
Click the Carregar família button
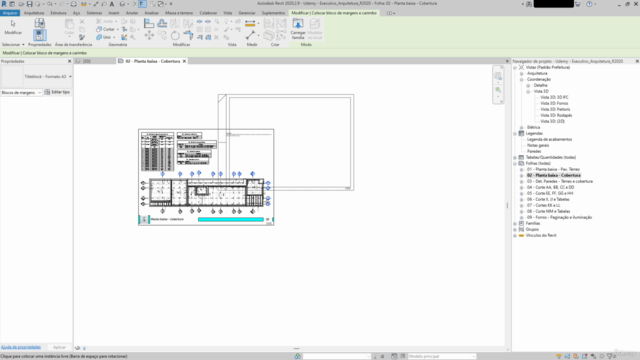(298, 29)
